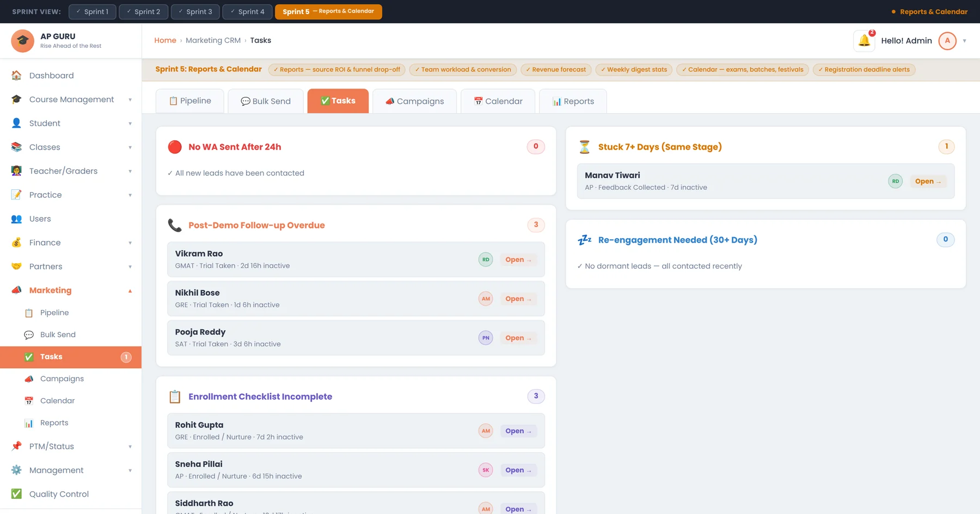
Task: Open Rohit Gupta's enrollment checklist
Action: (518, 431)
